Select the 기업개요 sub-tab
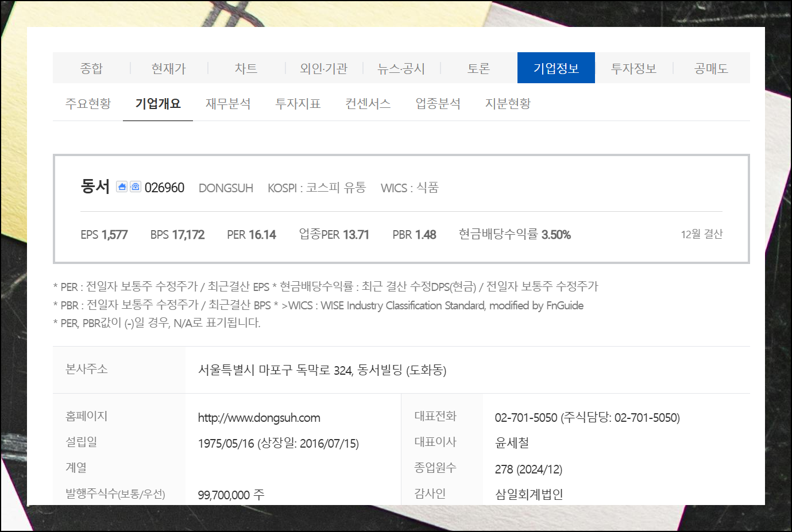This screenshot has height=532, width=792. (158, 103)
